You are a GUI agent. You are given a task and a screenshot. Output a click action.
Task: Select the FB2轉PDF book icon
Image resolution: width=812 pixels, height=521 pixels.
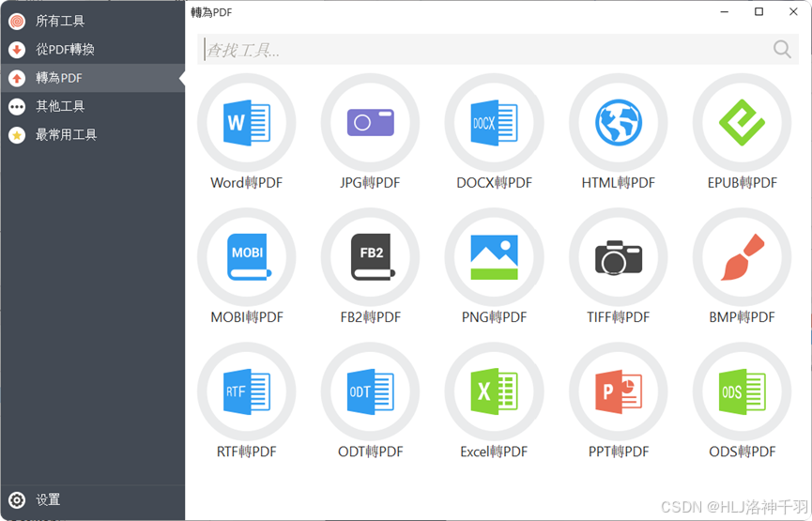(x=370, y=257)
